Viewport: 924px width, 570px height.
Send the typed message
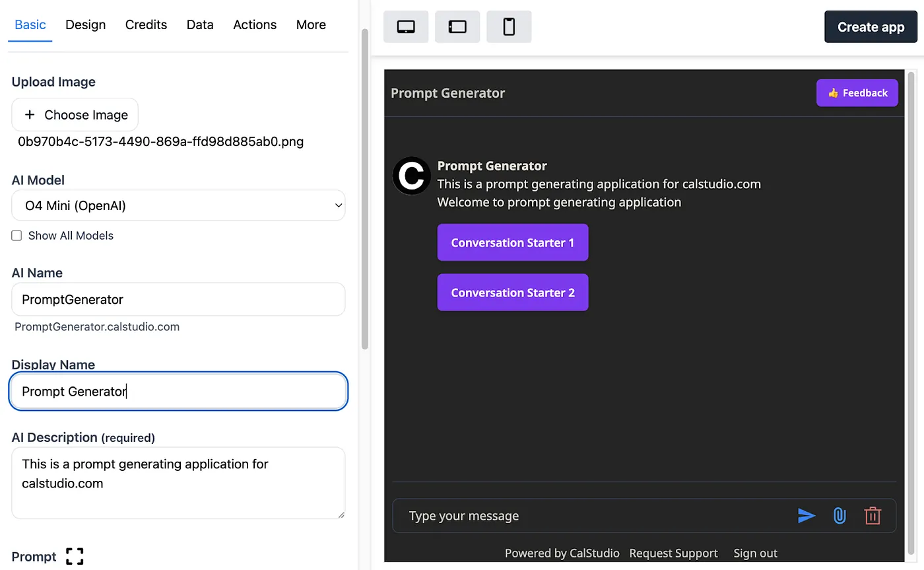pos(807,516)
